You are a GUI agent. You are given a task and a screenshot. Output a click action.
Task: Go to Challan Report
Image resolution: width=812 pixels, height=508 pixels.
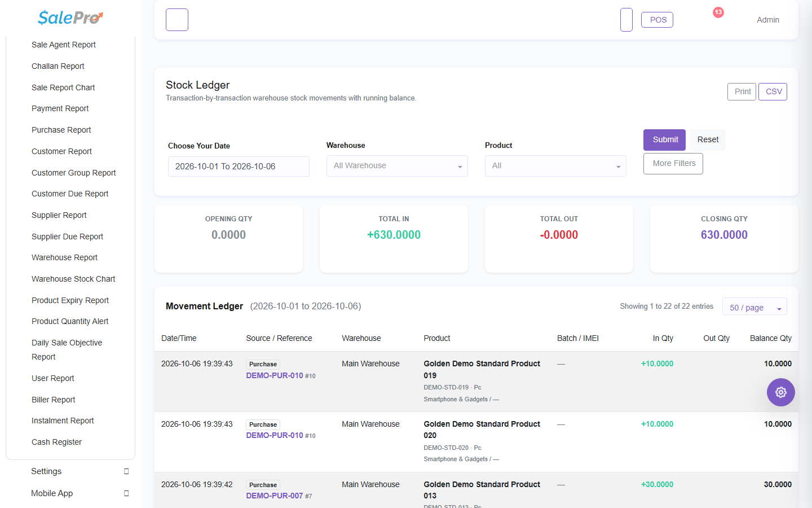tap(58, 66)
